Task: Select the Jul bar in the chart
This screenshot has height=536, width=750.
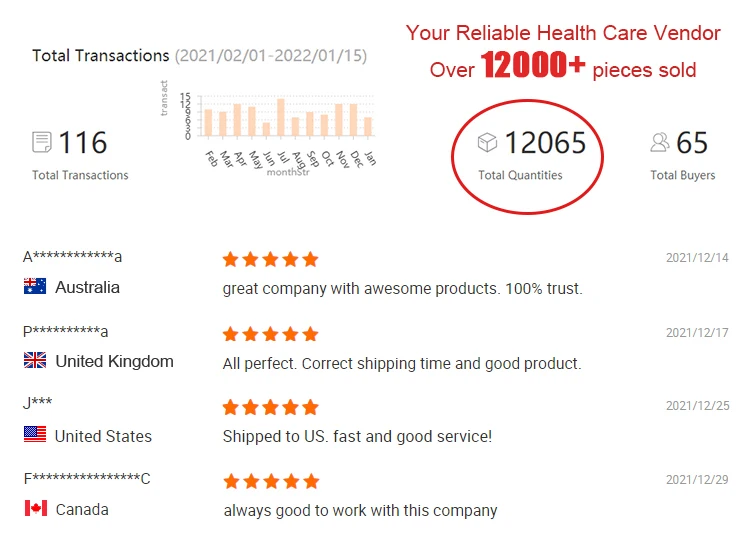Action: pos(281,118)
